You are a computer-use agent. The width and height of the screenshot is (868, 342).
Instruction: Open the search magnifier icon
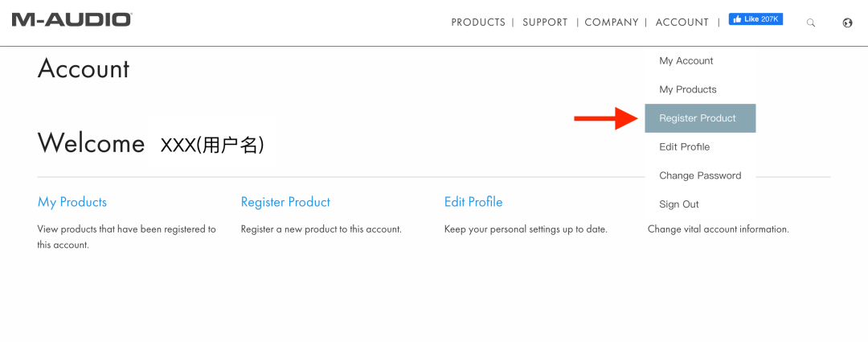(x=811, y=23)
